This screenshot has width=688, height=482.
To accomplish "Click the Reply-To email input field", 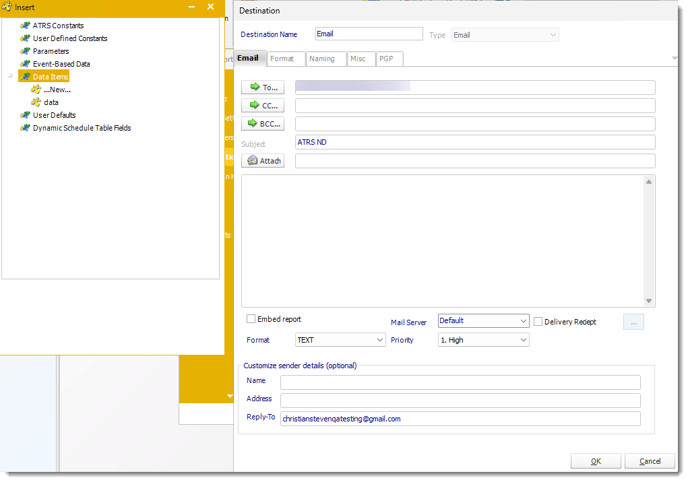I will [x=460, y=419].
